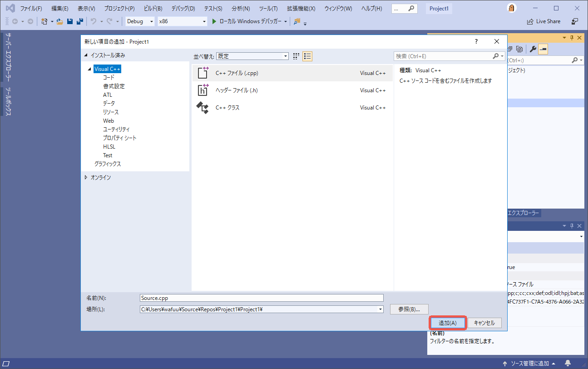
Task: Open the ファイル(F) menu
Action: 31,9
